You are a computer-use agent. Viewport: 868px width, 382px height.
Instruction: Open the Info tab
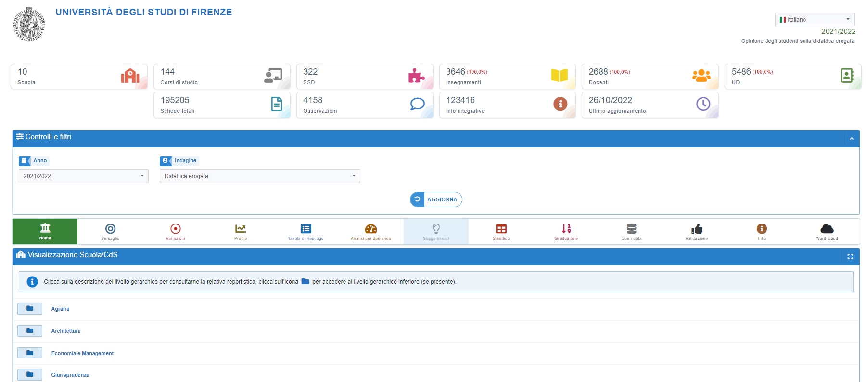pos(762,232)
